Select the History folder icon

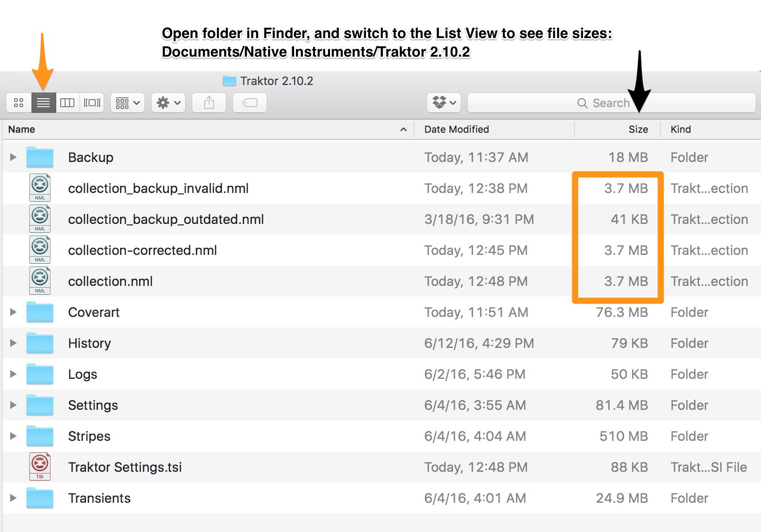[x=40, y=343]
